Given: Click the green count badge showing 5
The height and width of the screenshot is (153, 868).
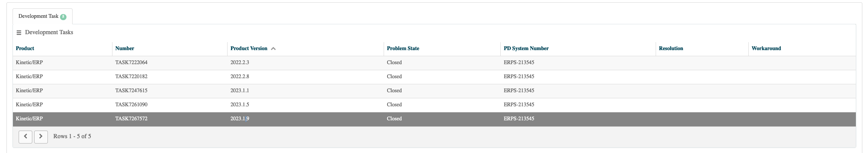Looking at the screenshot, I should click(63, 17).
